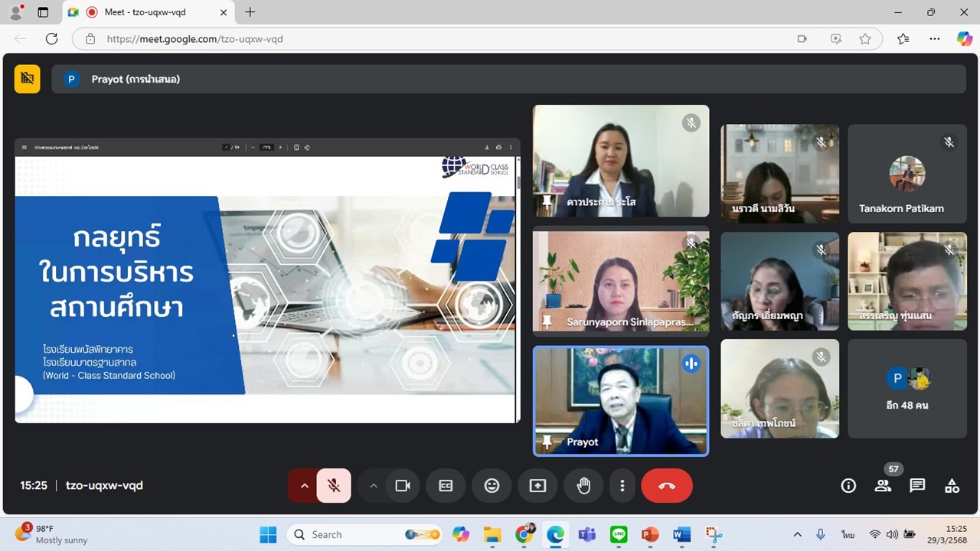980x551 pixels.
Task: Toggle closed captions
Action: (446, 486)
